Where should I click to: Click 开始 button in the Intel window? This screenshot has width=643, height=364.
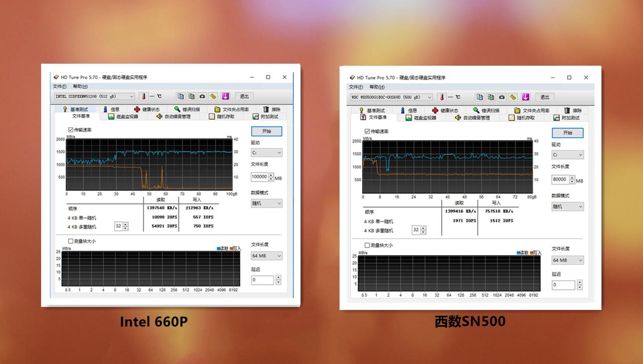coord(266,131)
